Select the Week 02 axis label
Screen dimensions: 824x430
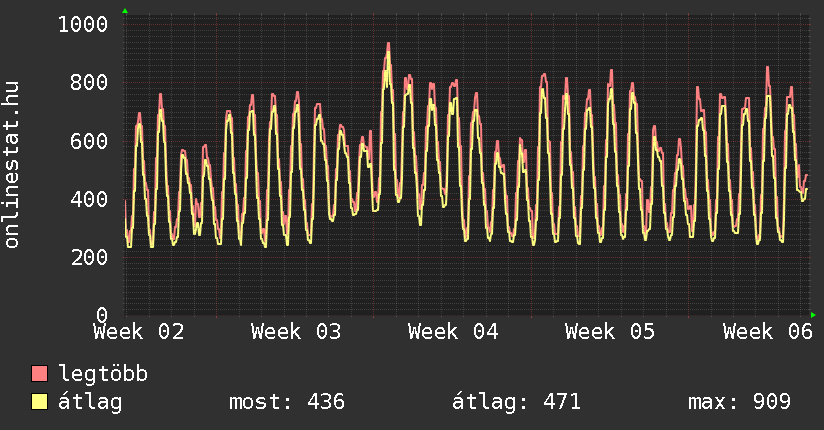pos(139,331)
